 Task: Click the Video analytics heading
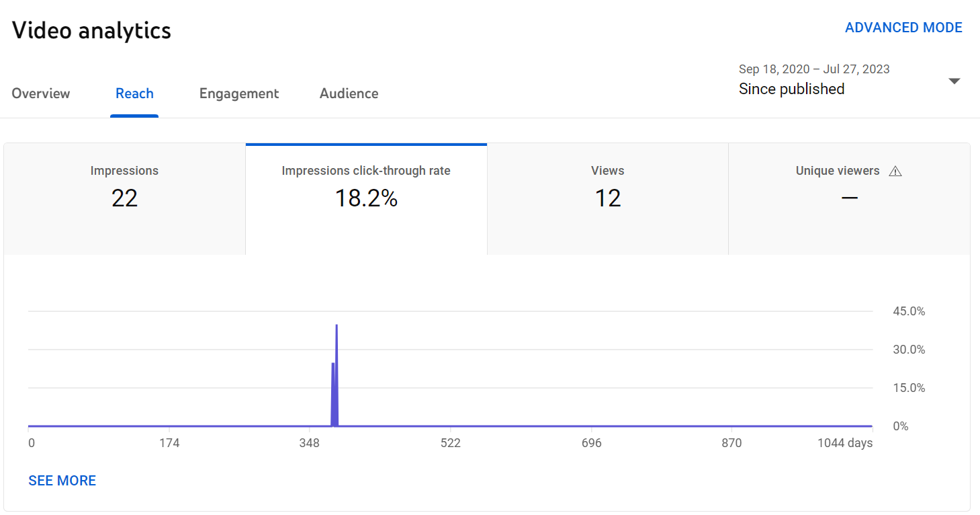[x=91, y=30]
